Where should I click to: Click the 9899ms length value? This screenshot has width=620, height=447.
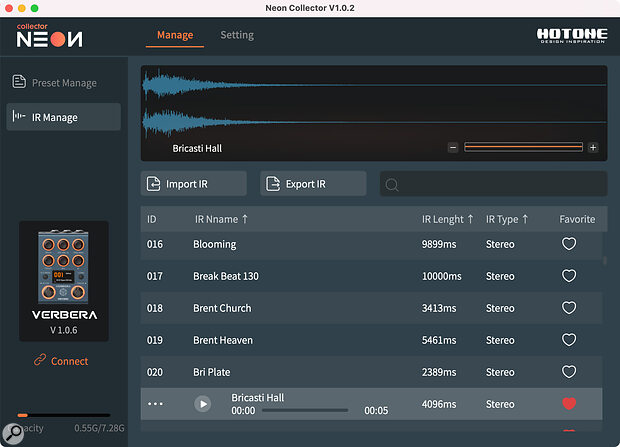[x=439, y=244]
